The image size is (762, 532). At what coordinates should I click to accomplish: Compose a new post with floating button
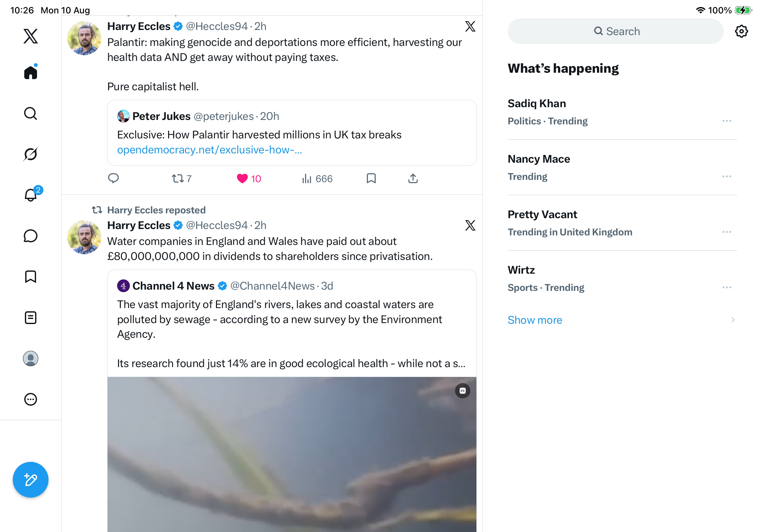31,479
